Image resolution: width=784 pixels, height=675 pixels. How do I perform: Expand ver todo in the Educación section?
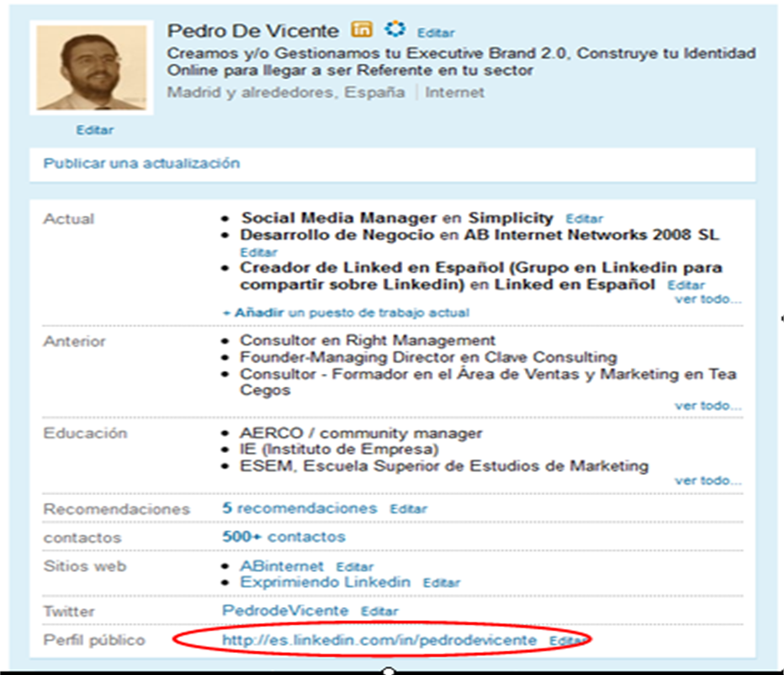(708, 481)
